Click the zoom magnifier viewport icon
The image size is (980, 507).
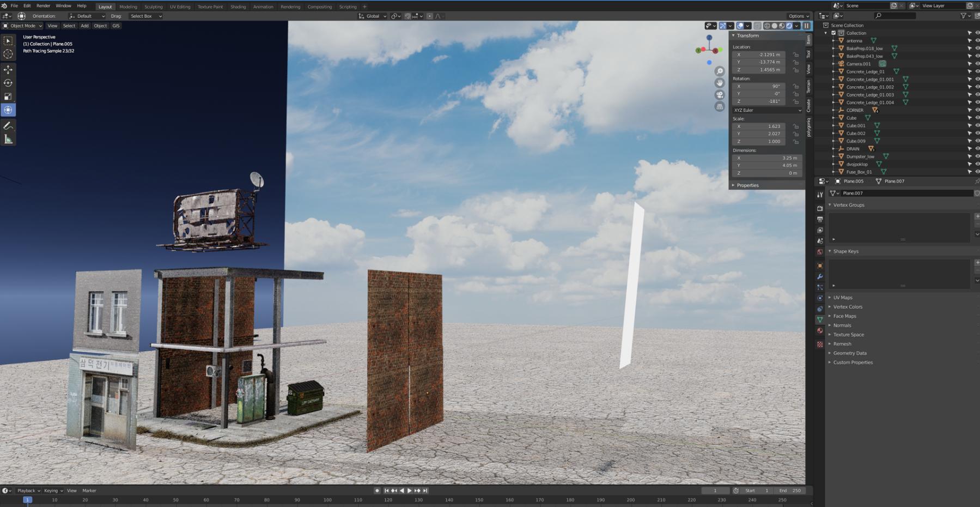[x=720, y=71]
